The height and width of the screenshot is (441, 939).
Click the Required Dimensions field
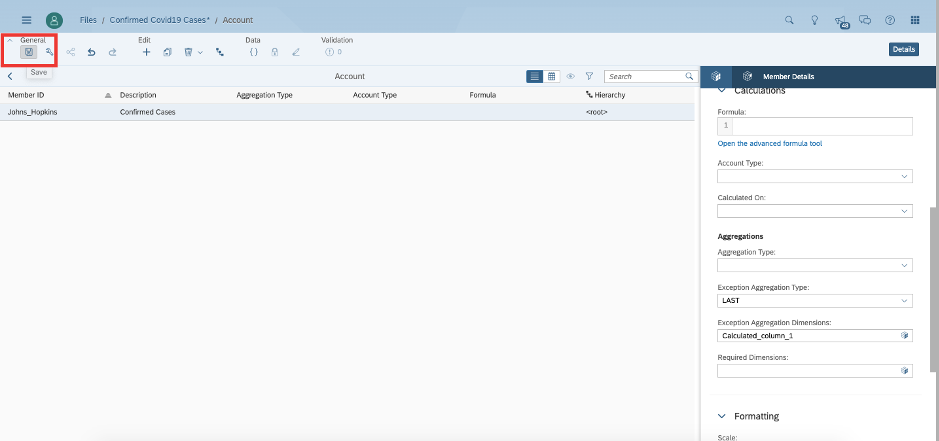pos(814,371)
